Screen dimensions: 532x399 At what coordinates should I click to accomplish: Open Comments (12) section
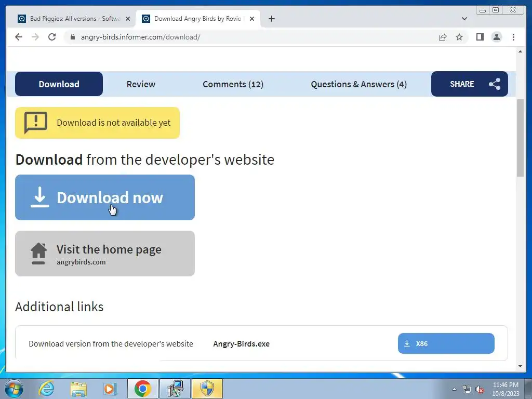coord(233,84)
